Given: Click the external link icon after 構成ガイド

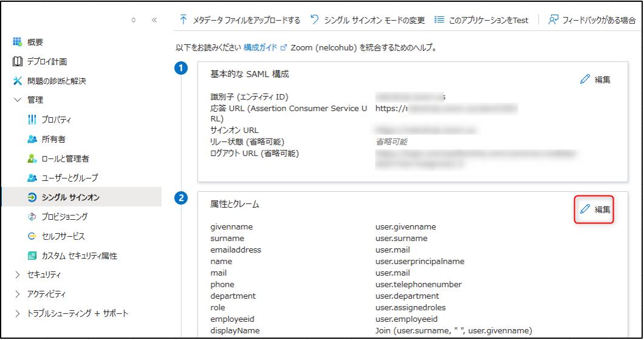Looking at the screenshot, I should click(x=283, y=48).
